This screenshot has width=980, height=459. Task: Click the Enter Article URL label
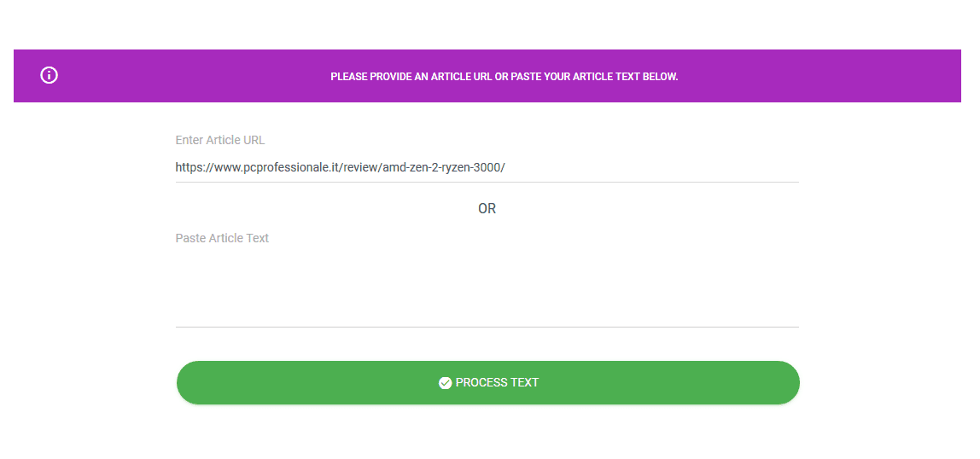click(x=220, y=140)
